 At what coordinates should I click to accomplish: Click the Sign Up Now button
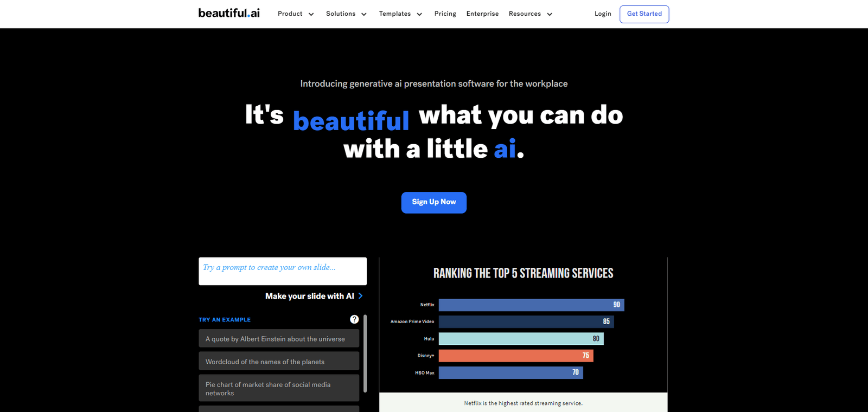pos(434,202)
